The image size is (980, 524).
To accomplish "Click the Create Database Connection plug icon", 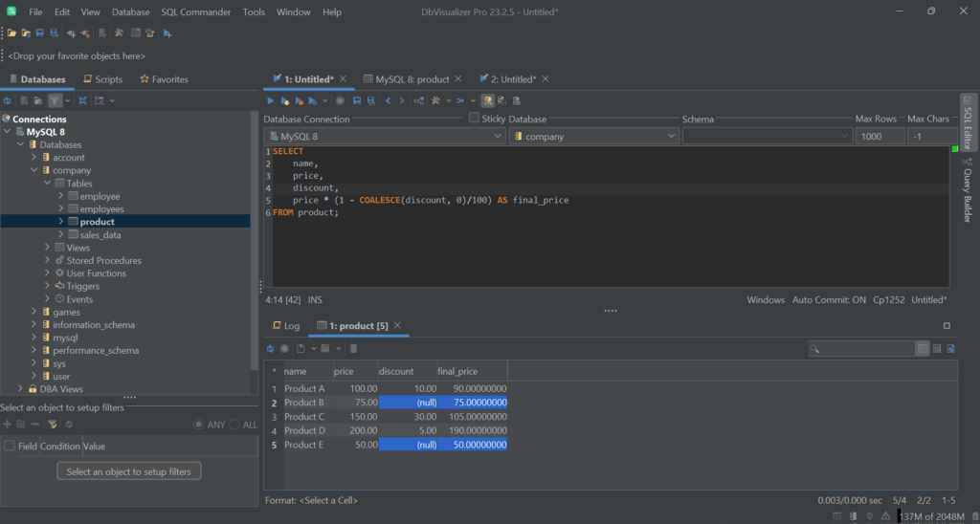I will (x=71, y=33).
